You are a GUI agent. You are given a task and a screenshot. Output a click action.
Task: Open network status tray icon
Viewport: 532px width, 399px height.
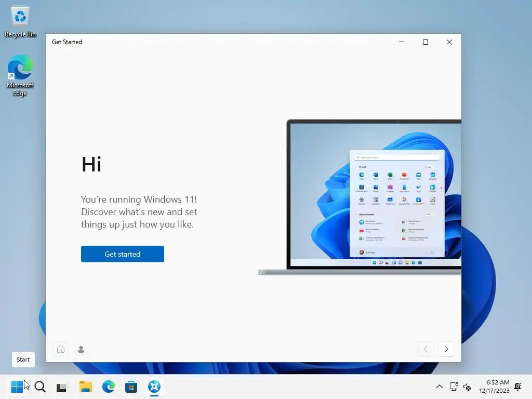click(454, 387)
